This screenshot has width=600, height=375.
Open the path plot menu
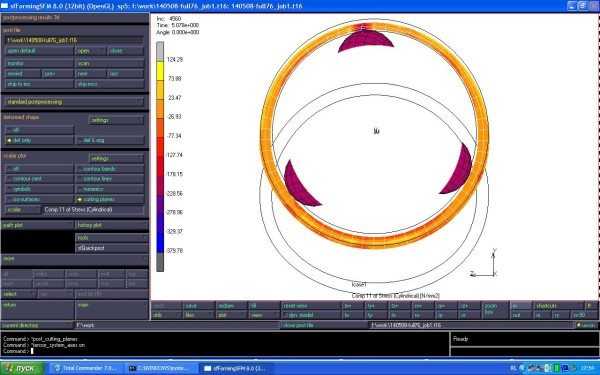pyautogui.click(x=38, y=225)
